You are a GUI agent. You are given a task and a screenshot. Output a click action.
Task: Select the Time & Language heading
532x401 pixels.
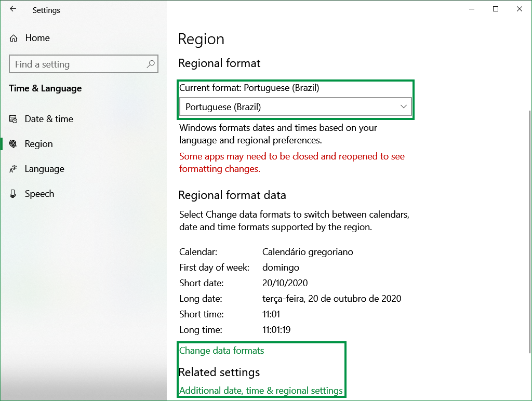[45, 88]
